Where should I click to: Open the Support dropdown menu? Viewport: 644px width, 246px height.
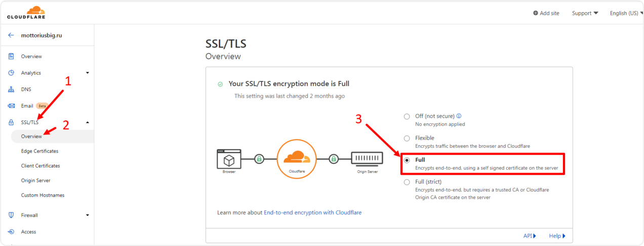click(x=585, y=13)
